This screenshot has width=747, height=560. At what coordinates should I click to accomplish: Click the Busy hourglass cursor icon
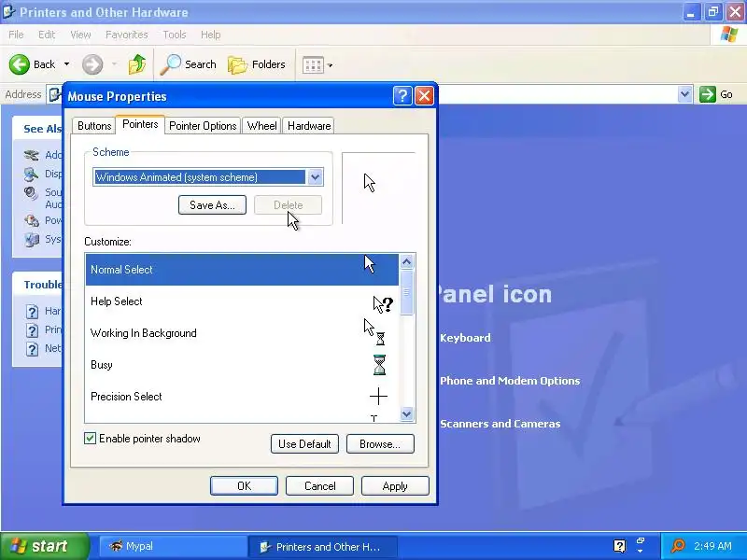[379, 365]
